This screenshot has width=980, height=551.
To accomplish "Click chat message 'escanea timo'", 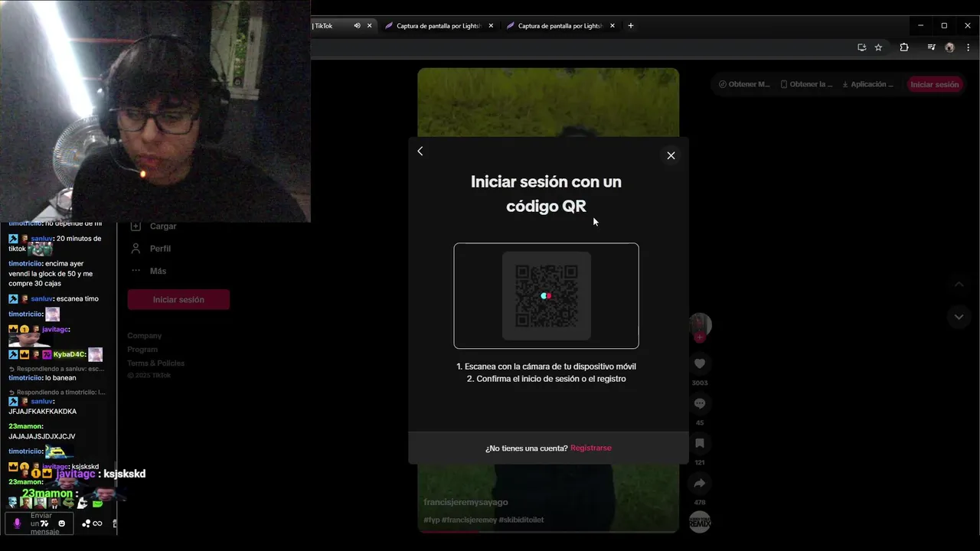I will [77, 299].
